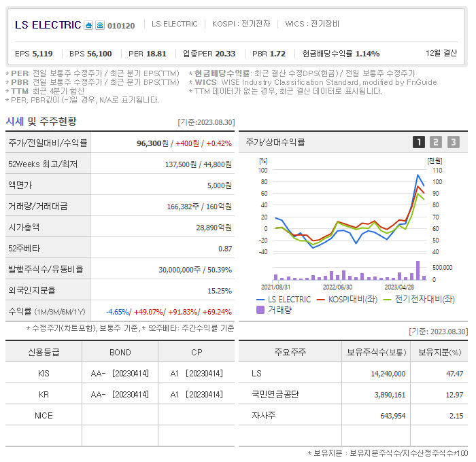Click the 보유주식수(보통) column header
Screen dimensions: 476x462
[377, 352]
